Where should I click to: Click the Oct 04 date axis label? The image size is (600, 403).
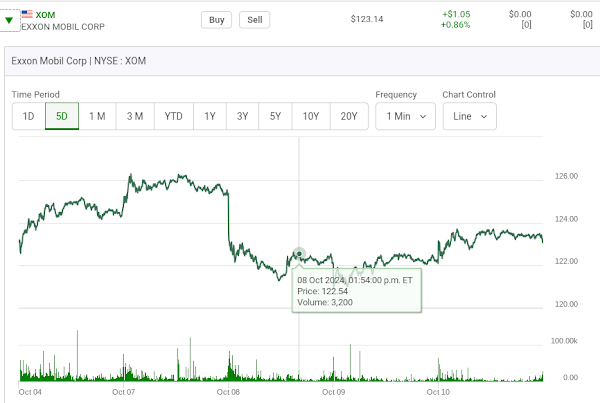pyautogui.click(x=30, y=392)
